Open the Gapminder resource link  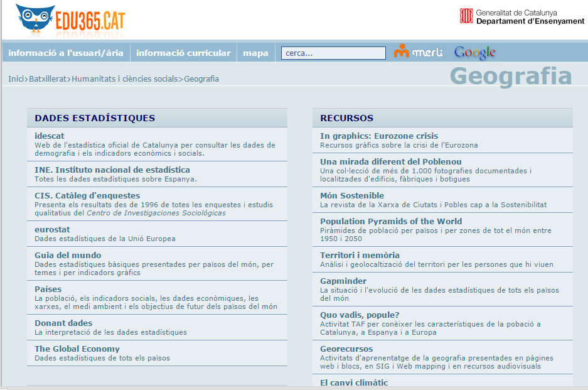point(343,281)
